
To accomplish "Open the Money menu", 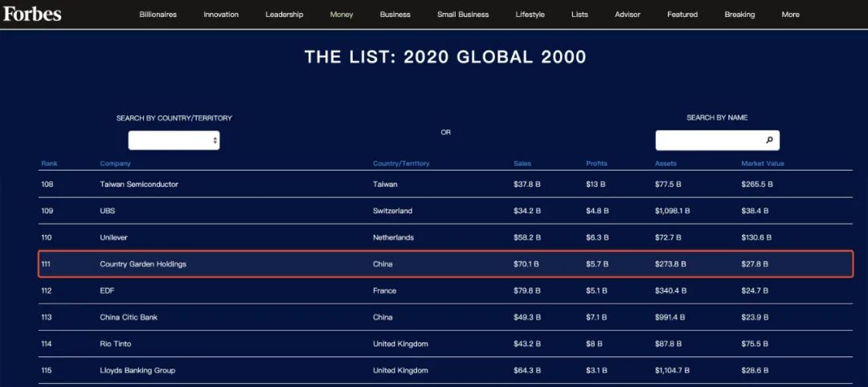I will point(342,14).
